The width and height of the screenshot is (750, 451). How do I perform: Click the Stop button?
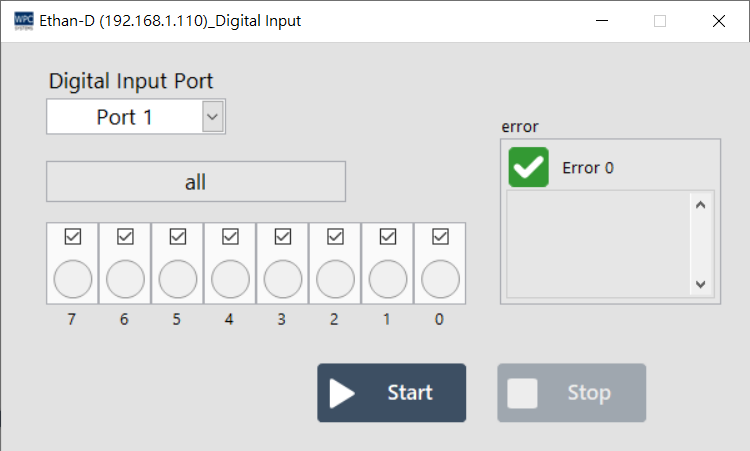click(571, 393)
